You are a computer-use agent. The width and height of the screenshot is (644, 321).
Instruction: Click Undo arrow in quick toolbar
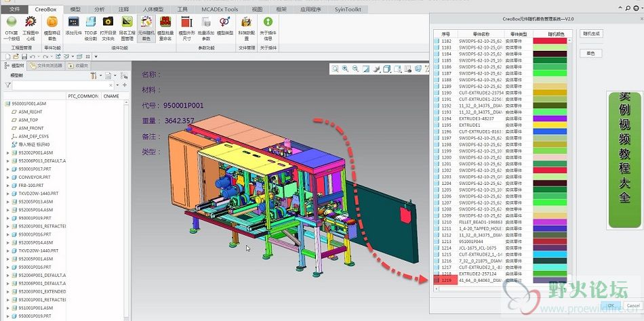[x=33, y=56]
